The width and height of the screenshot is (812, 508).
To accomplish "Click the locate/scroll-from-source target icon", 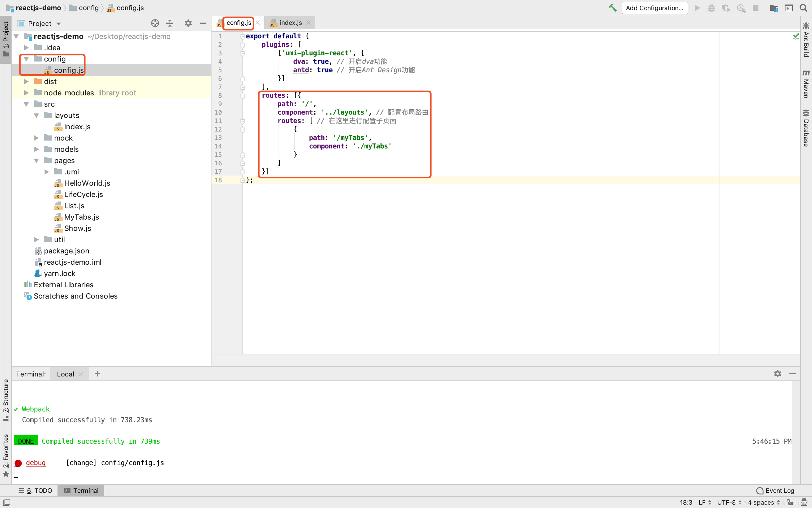I will click(155, 23).
